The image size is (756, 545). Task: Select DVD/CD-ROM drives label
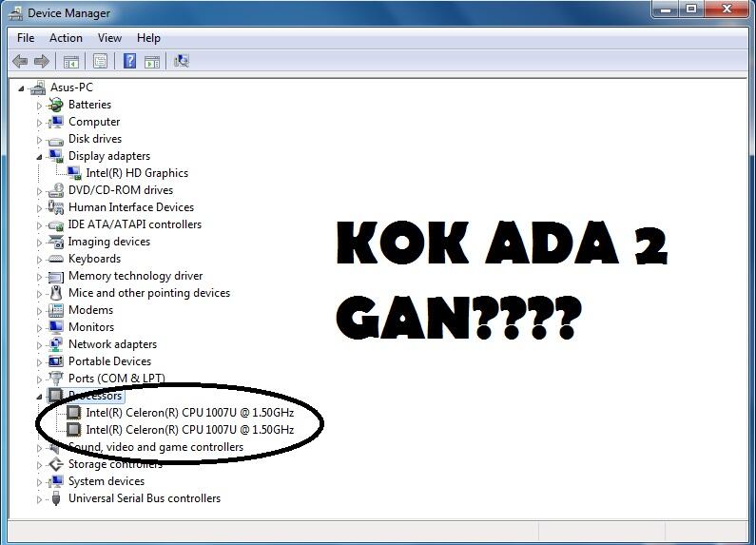tap(121, 190)
